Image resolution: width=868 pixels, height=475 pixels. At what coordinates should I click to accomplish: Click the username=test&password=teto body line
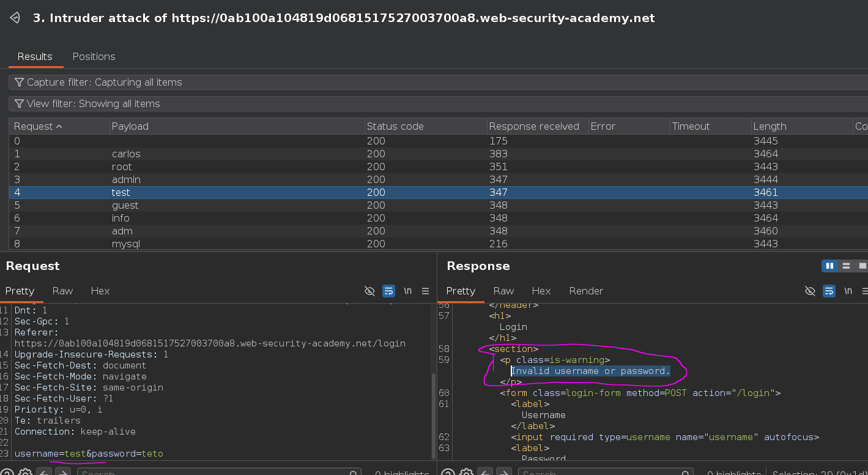click(x=89, y=454)
